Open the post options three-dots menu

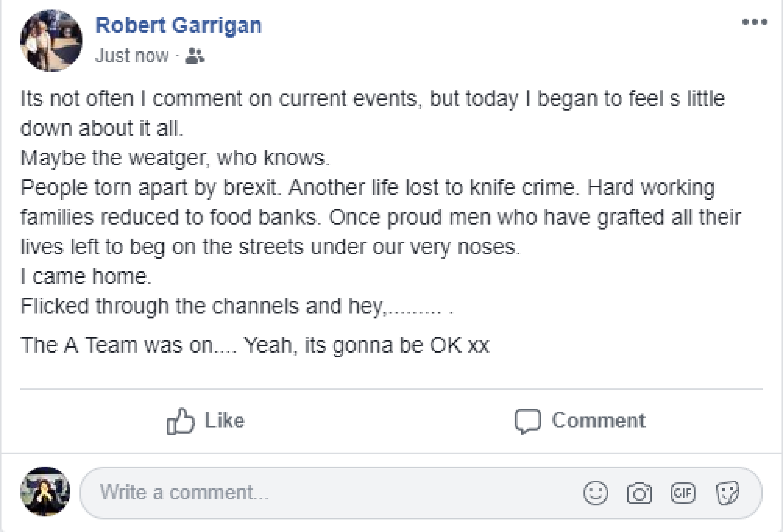[754, 22]
